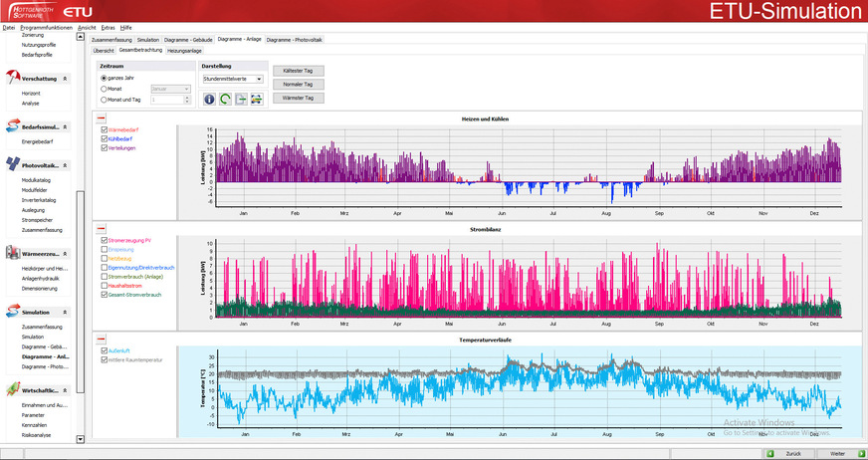The width and height of the screenshot is (868, 460).
Task: Collapse the Heizen und Kühlen chart with minus icon
Action: (x=102, y=118)
